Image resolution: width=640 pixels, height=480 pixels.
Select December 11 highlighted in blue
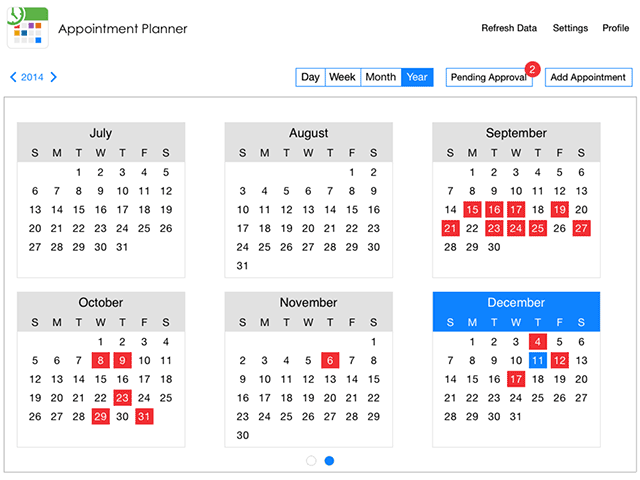[x=537, y=360]
